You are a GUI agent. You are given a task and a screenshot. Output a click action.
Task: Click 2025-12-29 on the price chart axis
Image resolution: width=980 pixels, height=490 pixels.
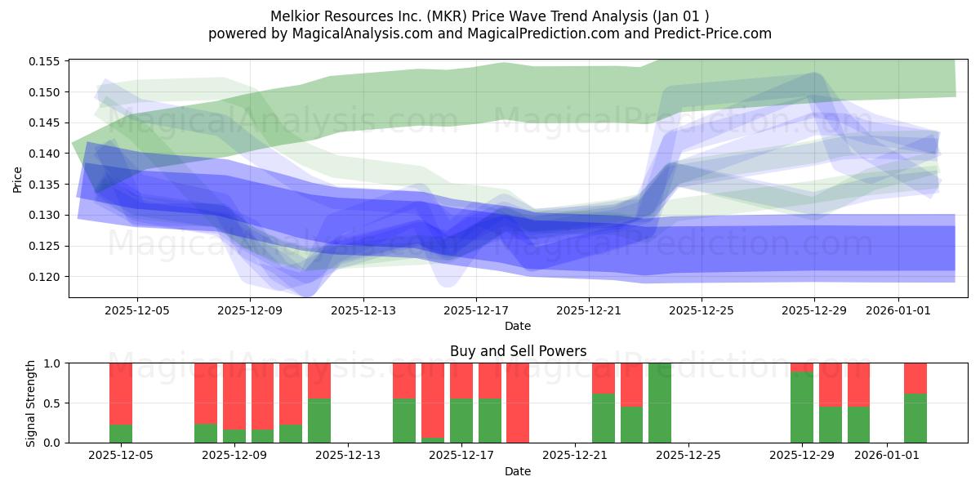814,310
